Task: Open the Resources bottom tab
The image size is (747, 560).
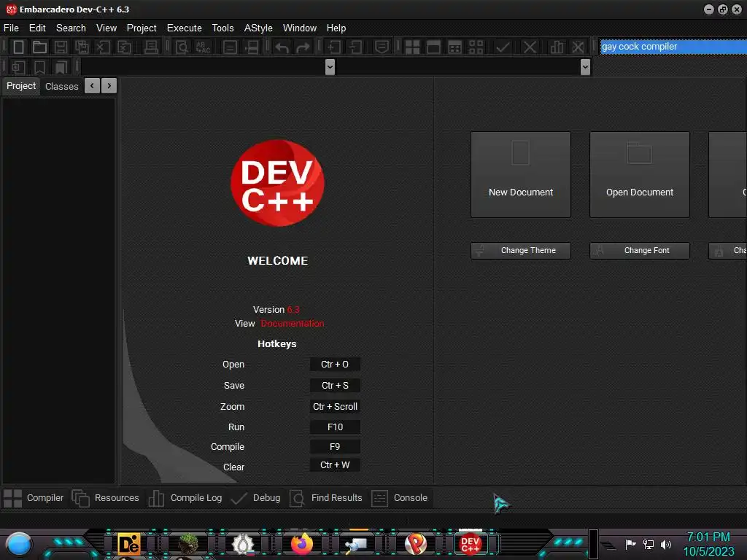Action: 105,498
